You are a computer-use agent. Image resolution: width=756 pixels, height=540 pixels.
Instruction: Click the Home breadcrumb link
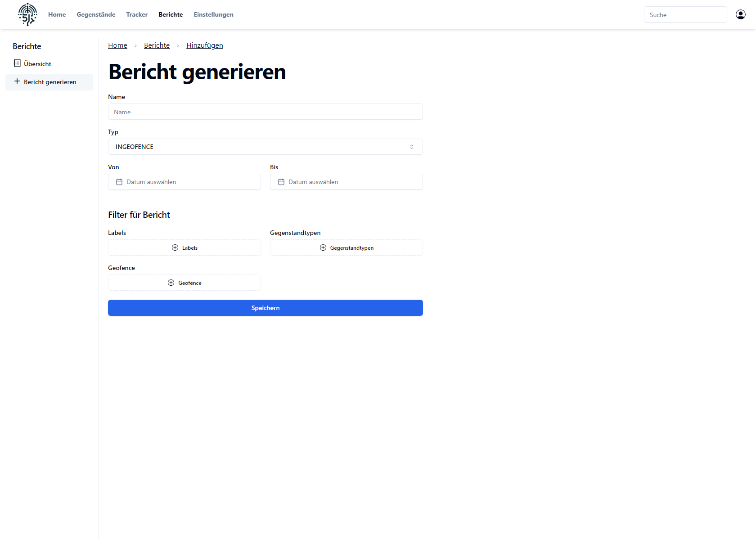pos(117,45)
